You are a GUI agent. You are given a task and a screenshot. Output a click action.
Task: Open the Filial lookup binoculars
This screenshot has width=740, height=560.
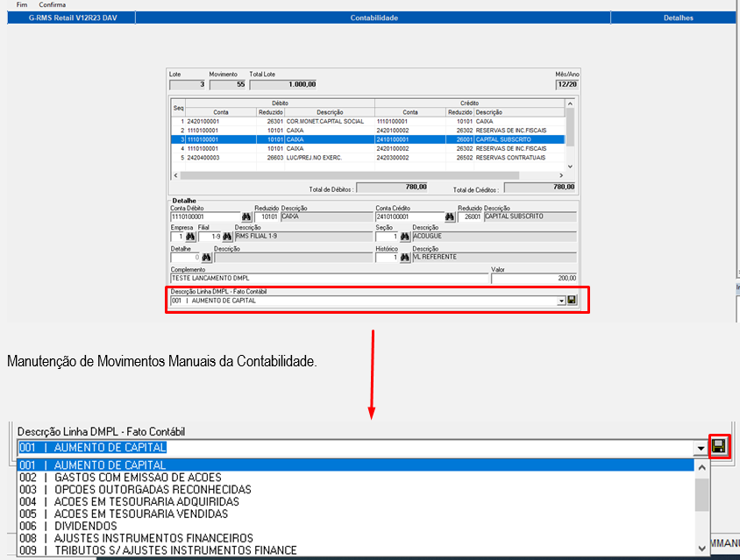pyautogui.click(x=226, y=236)
